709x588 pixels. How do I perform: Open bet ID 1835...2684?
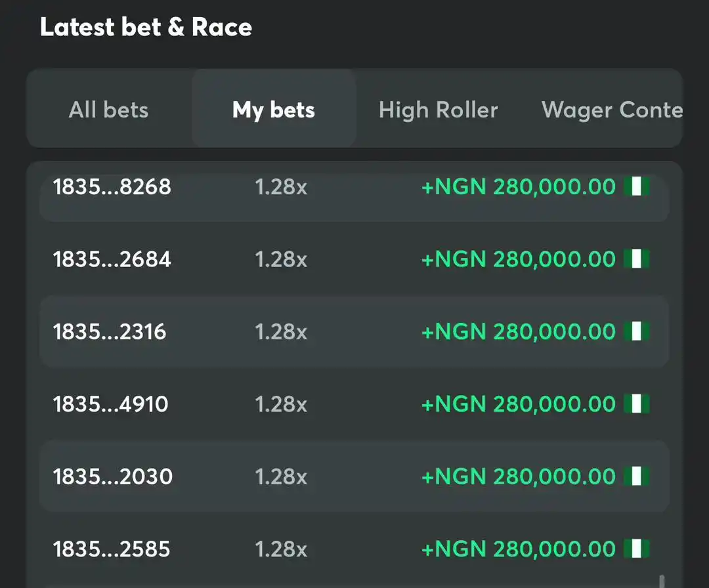(x=112, y=259)
